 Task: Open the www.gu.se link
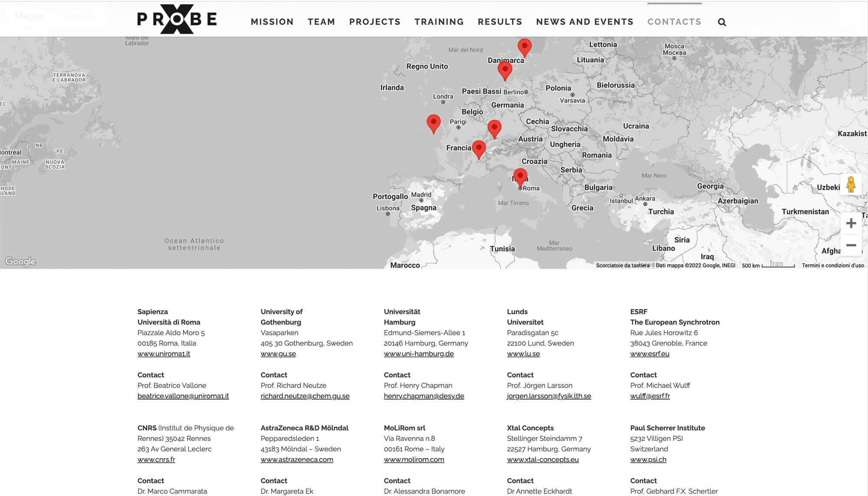278,354
